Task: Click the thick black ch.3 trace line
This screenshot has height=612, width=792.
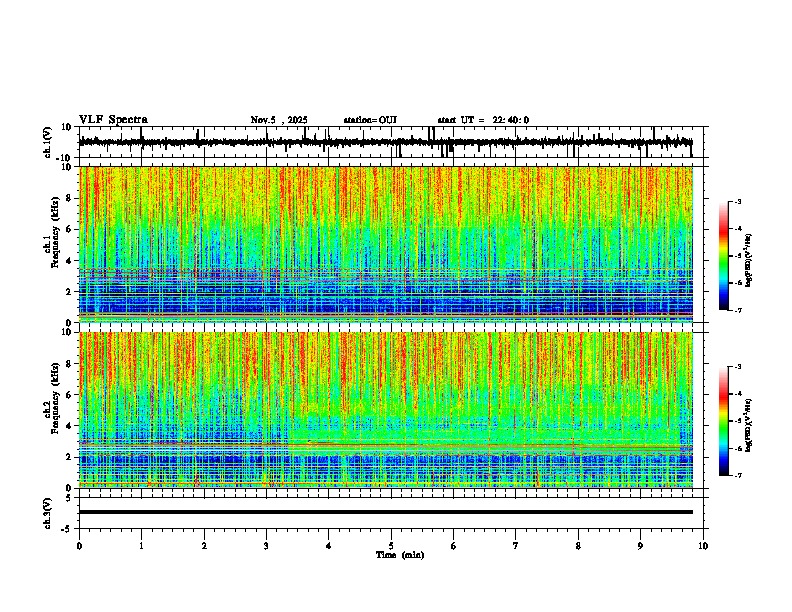Action: coord(386,512)
